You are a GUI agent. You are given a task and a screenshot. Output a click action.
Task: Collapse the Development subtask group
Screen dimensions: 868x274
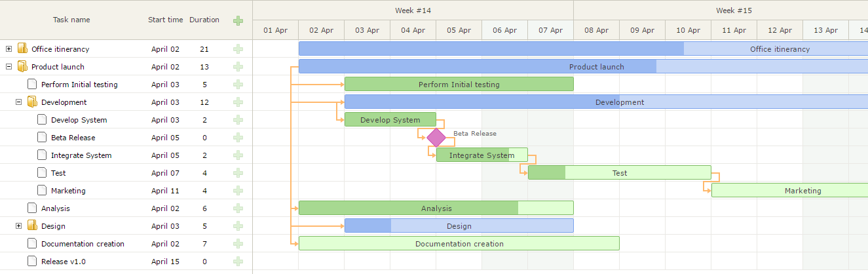pos(18,102)
